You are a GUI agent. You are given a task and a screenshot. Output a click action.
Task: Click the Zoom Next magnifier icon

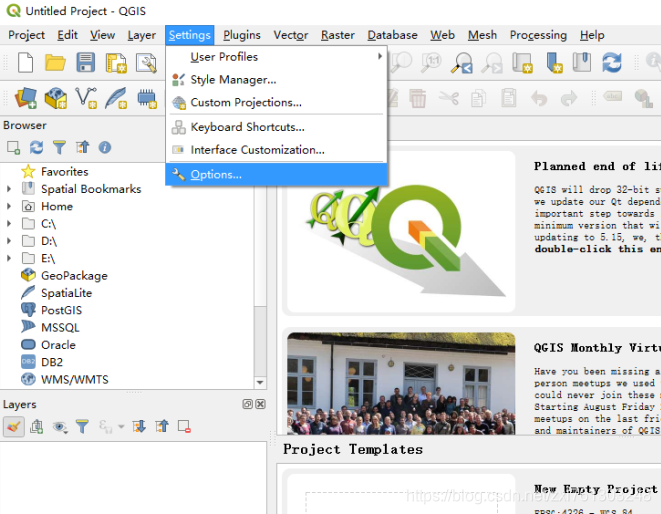492,63
